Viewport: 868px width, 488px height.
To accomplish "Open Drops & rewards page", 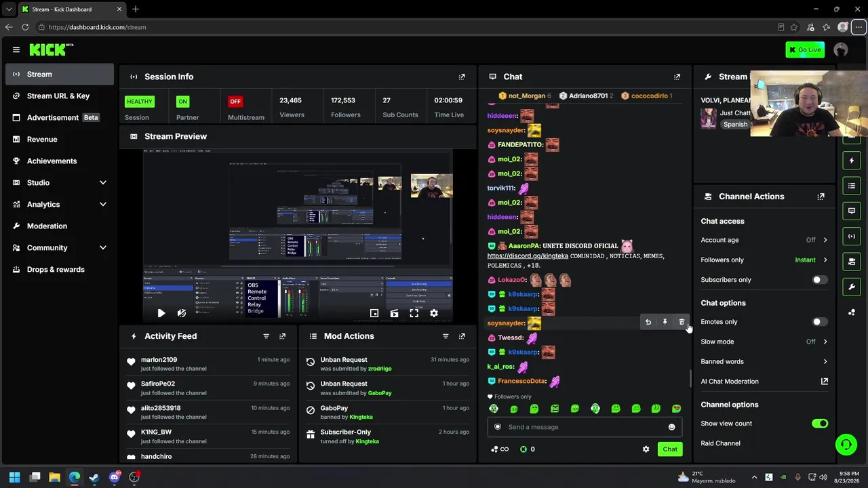I will 60,269.
